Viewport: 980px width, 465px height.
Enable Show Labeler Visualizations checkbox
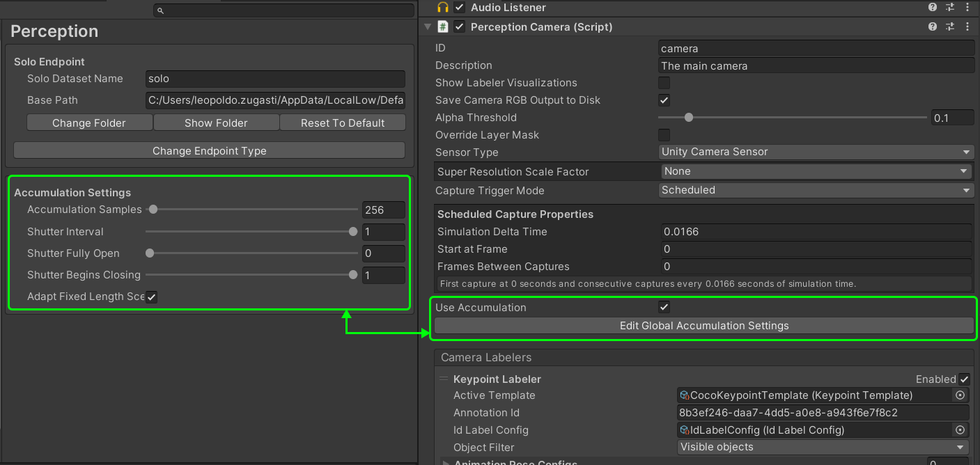[x=664, y=83]
